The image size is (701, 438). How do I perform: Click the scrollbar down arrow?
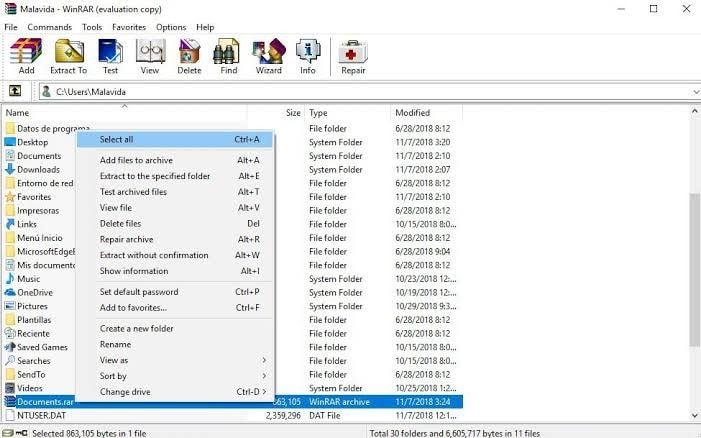pos(694,415)
